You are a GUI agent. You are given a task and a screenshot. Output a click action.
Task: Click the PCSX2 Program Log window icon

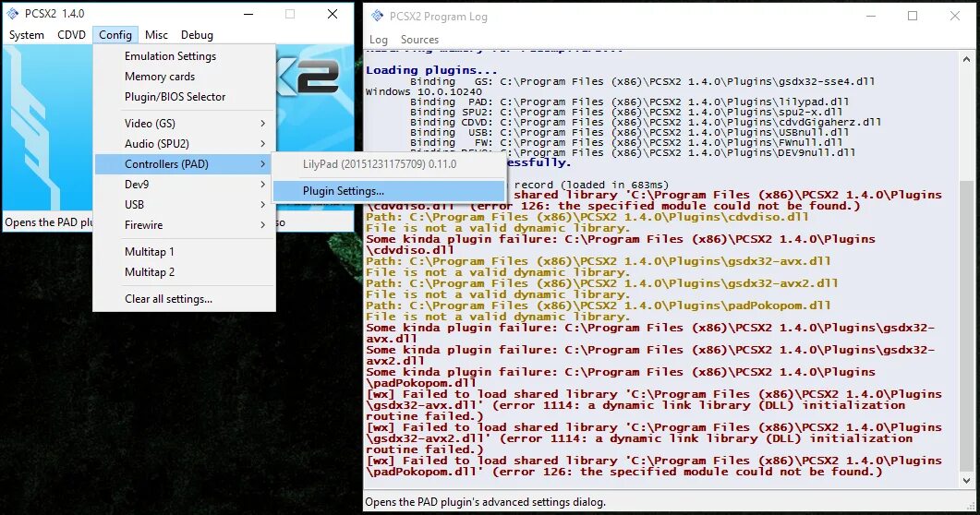click(x=377, y=17)
